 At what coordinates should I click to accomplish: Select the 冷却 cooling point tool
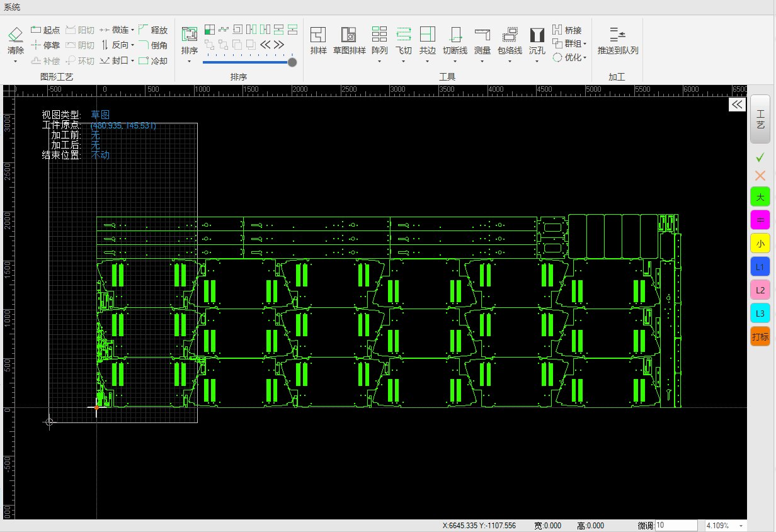[x=153, y=60]
